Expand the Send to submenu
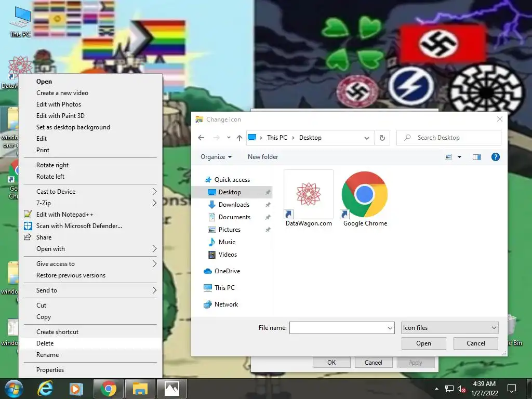The height and width of the screenshot is (399, 532). point(91,290)
